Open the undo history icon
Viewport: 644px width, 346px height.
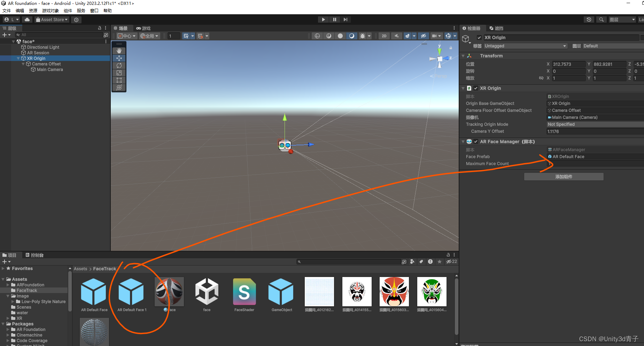pyautogui.click(x=589, y=20)
